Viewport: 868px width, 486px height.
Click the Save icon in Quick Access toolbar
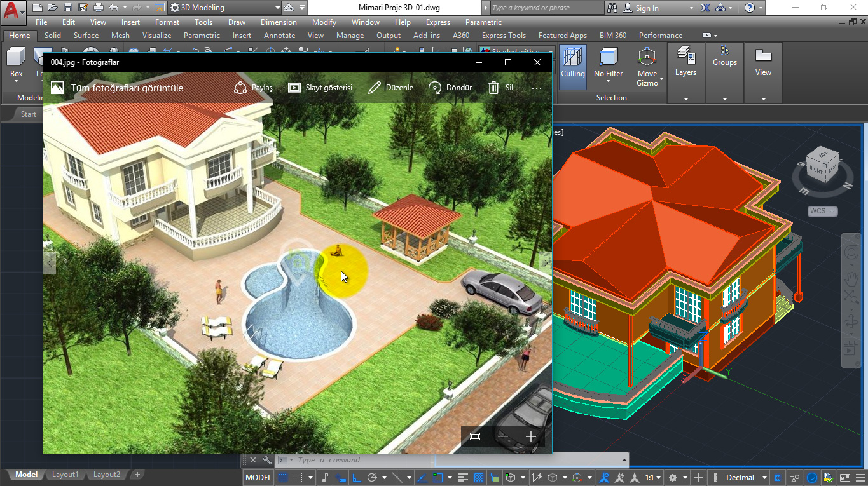pyautogui.click(x=69, y=8)
